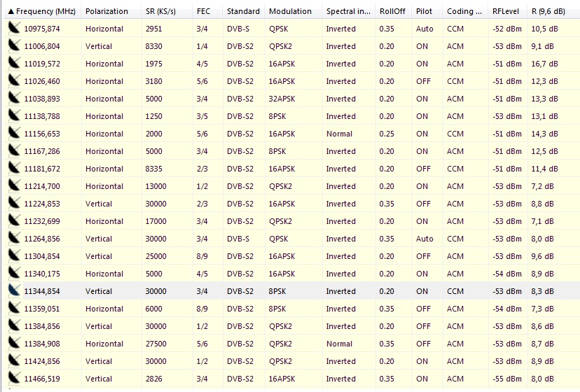Select dish icon of 11038,893 transponder
The width and height of the screenshot is (580, 392).
14,99
